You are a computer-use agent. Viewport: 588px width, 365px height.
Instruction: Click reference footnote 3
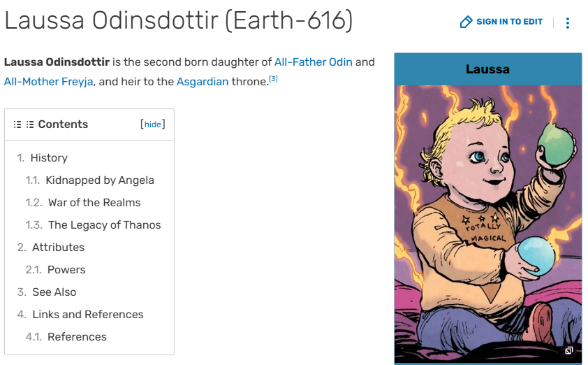pos(273,79)
